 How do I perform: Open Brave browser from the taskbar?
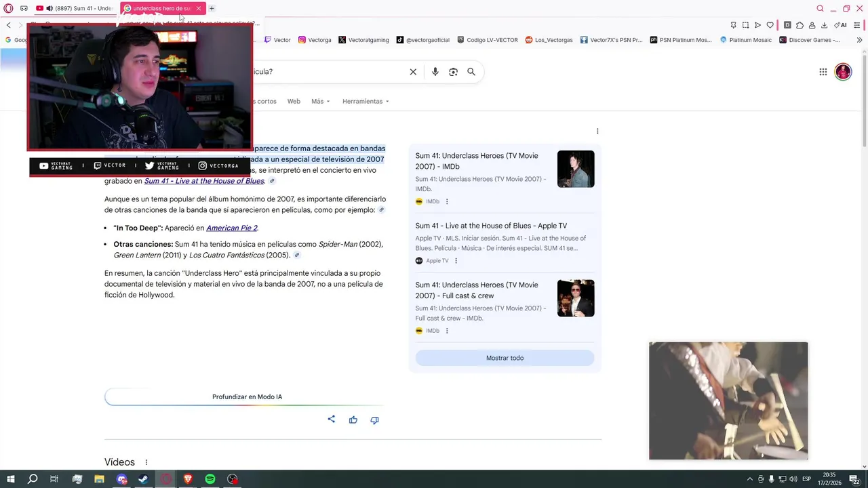pos(188,479)
